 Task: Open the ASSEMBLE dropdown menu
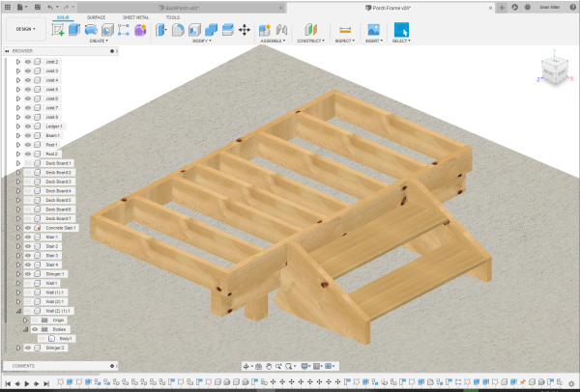(x=273, y=41)
